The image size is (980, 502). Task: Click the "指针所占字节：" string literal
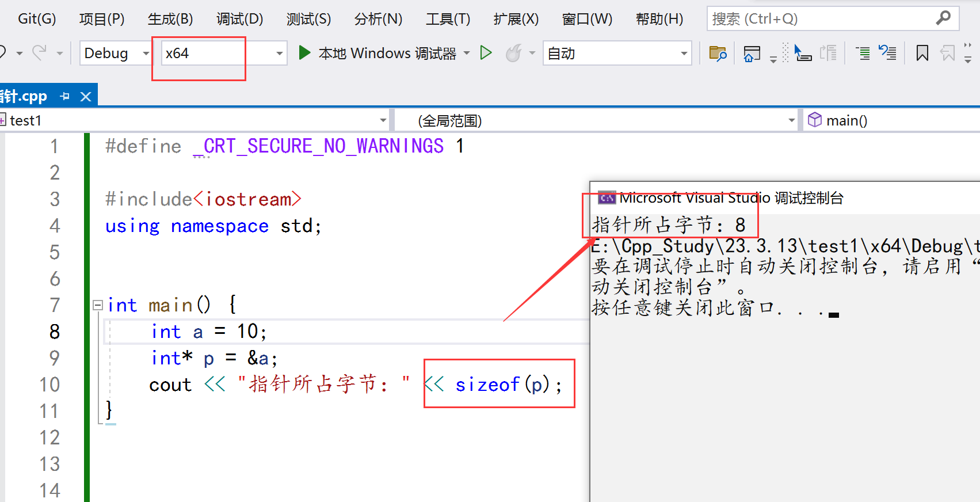click(x=324, y=384)
